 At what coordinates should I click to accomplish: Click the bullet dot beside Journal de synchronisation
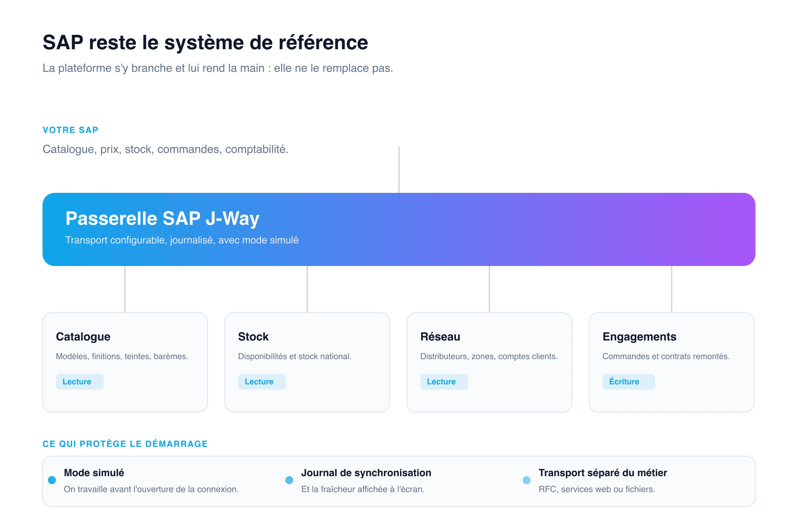tap(289, 480)
